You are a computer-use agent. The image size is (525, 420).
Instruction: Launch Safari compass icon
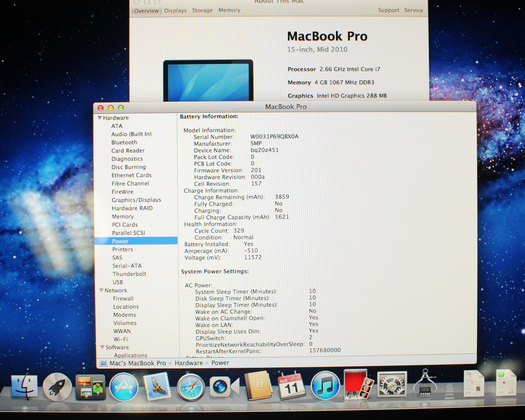tap(191, 388)
